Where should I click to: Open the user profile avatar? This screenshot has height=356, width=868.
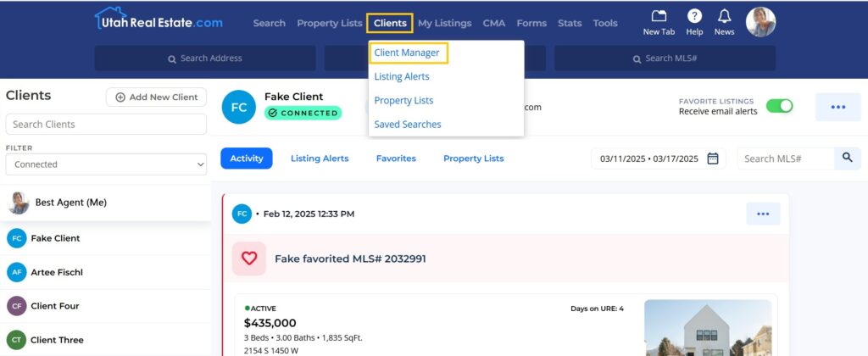(760, 22)
